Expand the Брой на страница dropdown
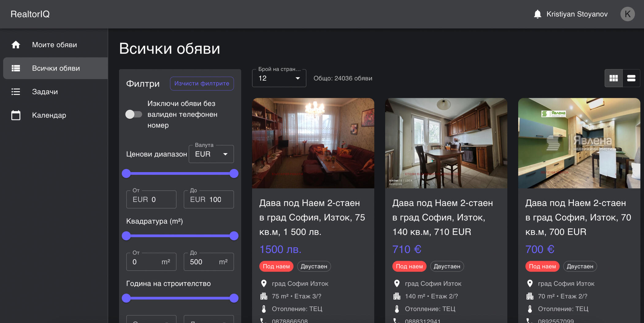The height and width of the screenshot is (323, 644). point(279,78)
